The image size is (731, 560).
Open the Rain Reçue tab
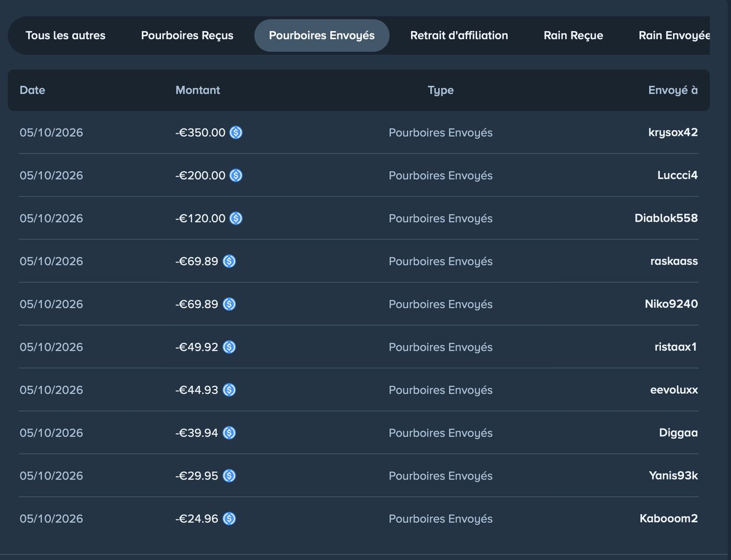point(573,35)
